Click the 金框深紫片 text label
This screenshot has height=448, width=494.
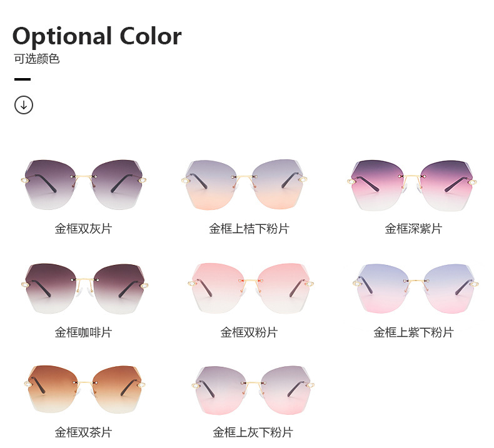click(x=413, y=229)
